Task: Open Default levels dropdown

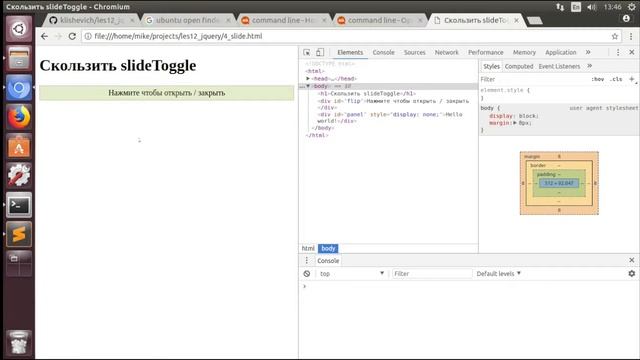Action: tap(498, 273)
